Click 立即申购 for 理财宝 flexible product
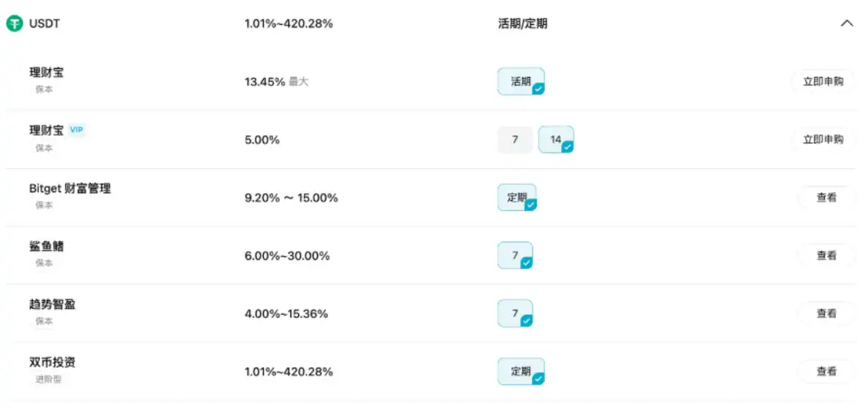The image size is (868, 408). coord(823,81)
